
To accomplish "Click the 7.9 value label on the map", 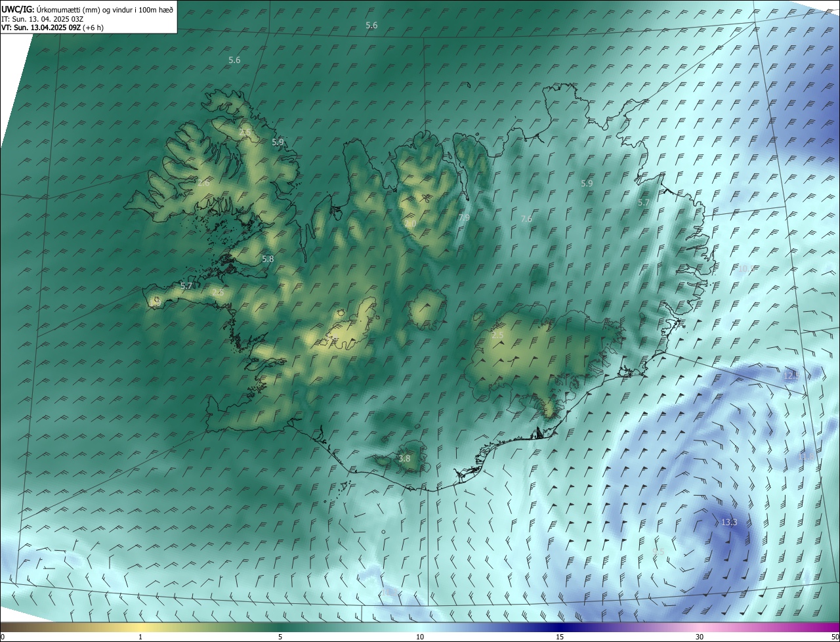I will (x=464, y=217).
